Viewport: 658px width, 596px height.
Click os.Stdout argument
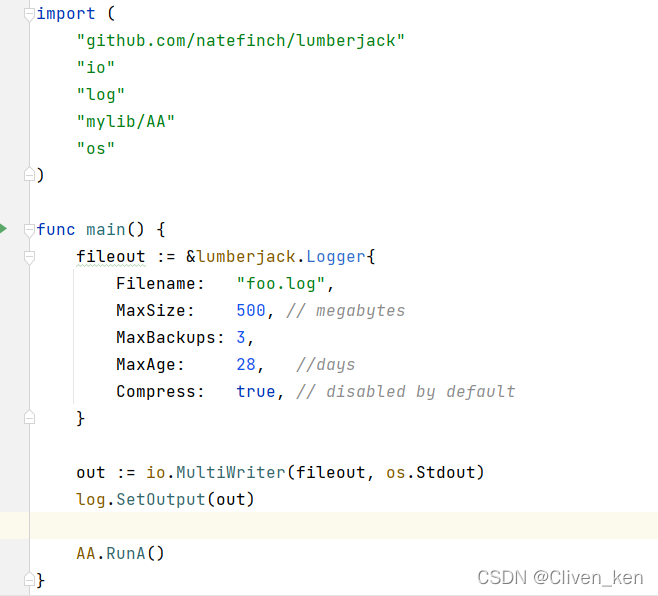coord(431,473)
